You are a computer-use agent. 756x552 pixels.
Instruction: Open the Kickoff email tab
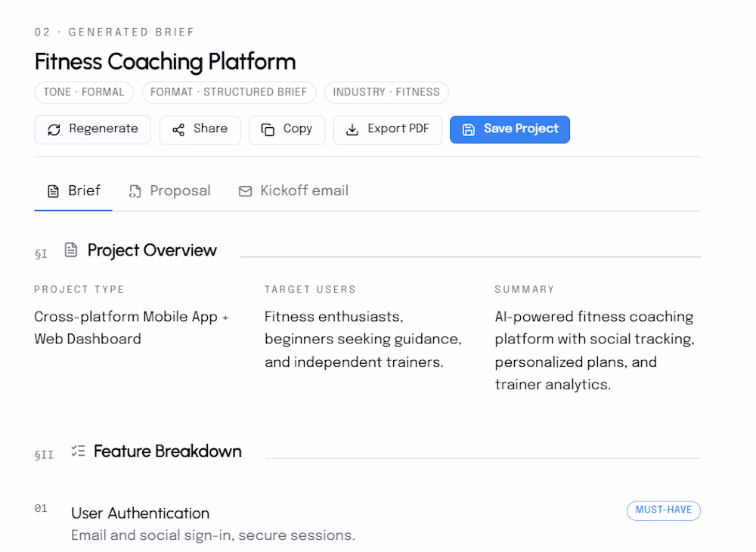[x=293, y=191]
